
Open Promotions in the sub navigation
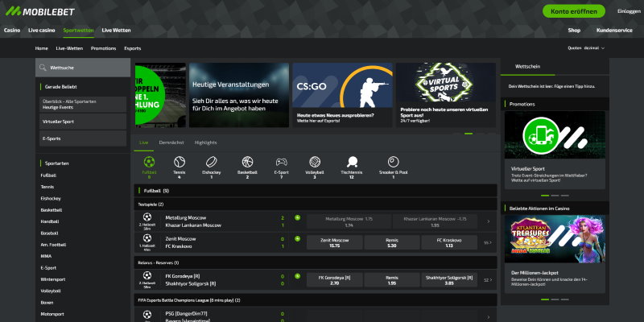pyautogui.click(x=104, y=48)
